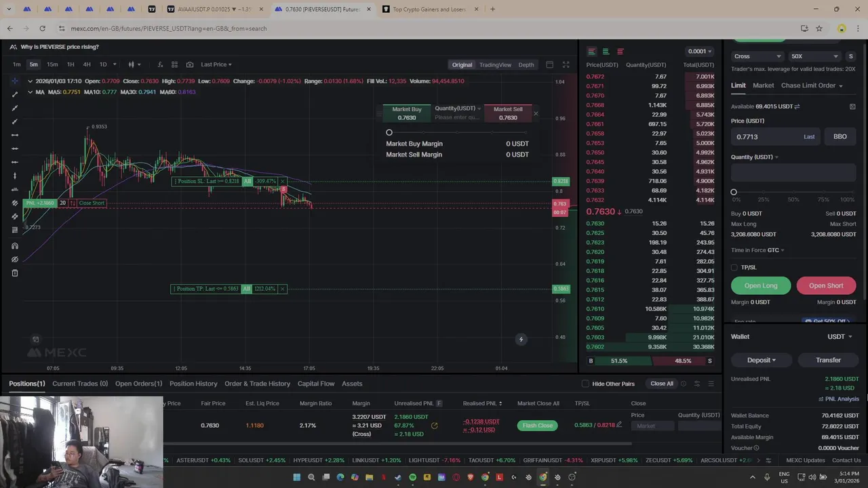Open the calculator icon beside Available balance
This screenshot has width=868, height=488.
(x=852, y=106)
